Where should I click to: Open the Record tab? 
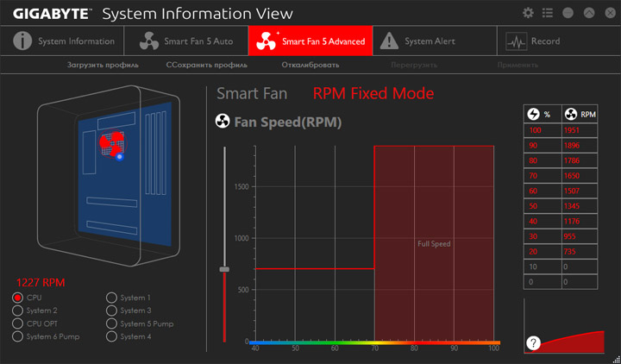pyautogui.click(x=559, y=41)
